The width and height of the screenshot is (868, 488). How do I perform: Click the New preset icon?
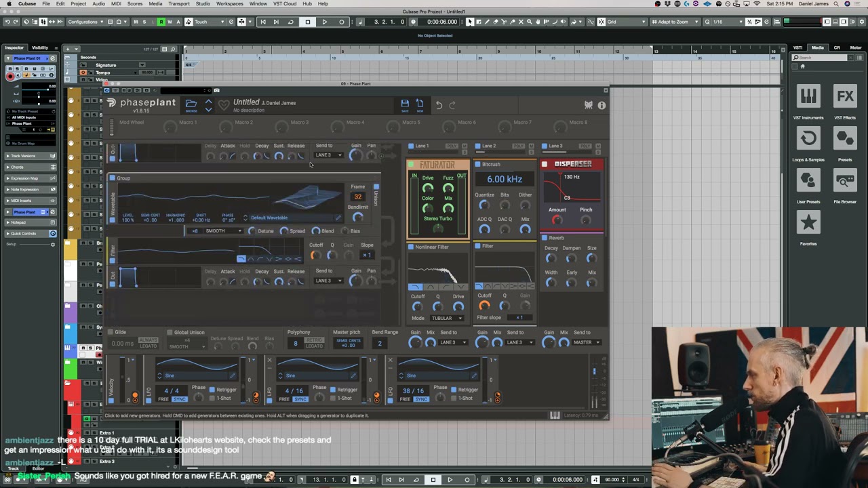[x=420, y=104]
